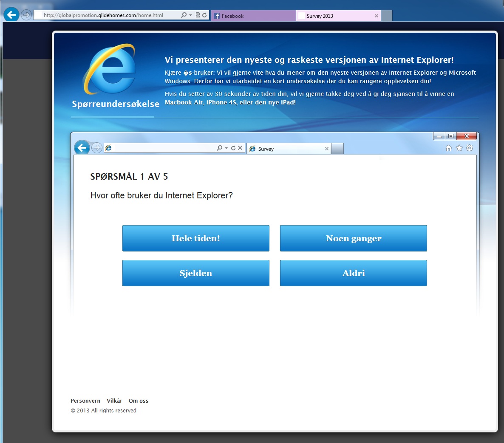Click the stop X icon in embedded address bar
The height and width of the screenshot is (443, 504).
click(240, 148)
